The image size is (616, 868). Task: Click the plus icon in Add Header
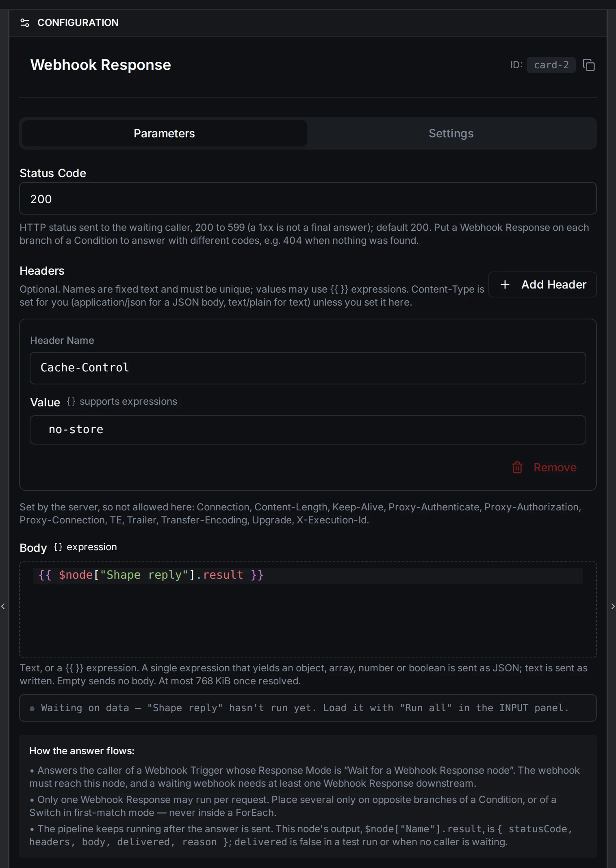[505, 284]
